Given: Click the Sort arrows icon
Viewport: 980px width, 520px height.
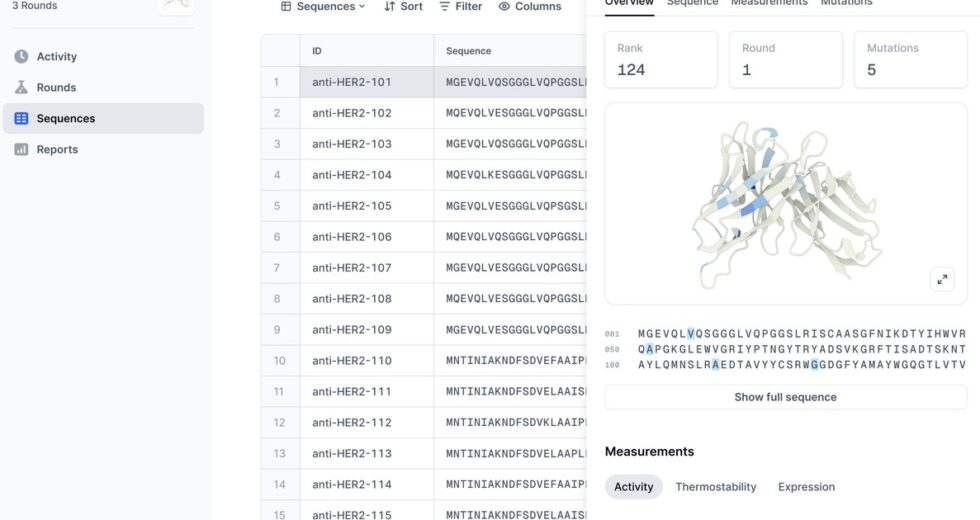Looking at the screenshot, I should pos(389,6).
